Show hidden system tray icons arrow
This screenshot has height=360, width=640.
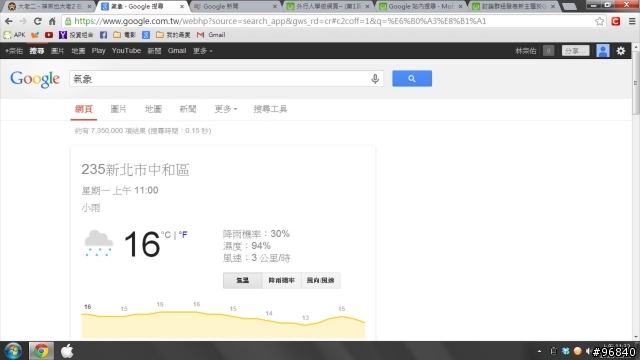(x=539, y=351)
